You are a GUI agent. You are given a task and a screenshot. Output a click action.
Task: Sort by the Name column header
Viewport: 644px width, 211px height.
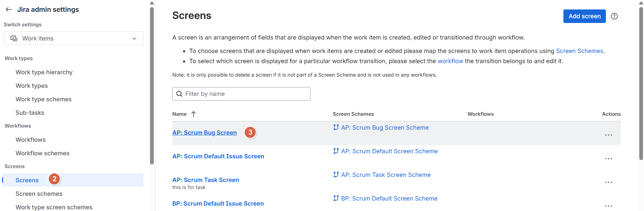[x=179, y=114]
